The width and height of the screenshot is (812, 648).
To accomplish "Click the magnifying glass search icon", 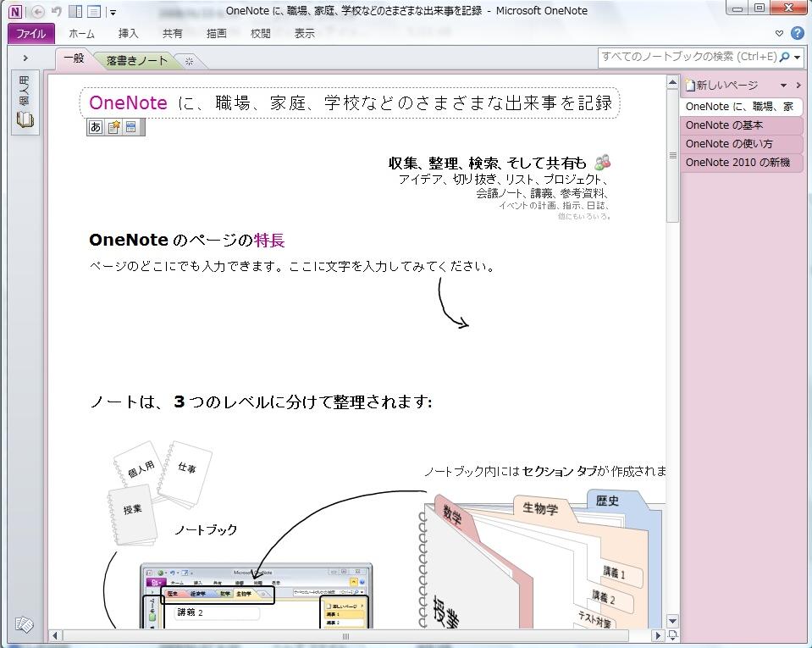I will 785,57.
